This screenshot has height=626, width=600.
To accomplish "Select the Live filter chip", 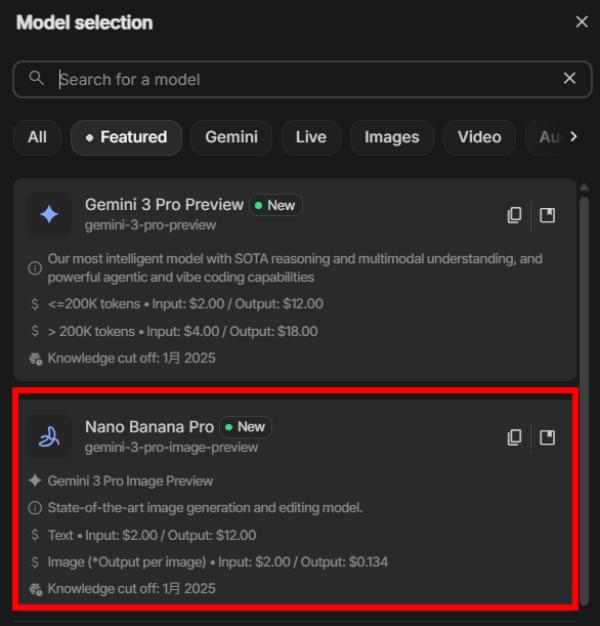I will click(x=311, y=137).
